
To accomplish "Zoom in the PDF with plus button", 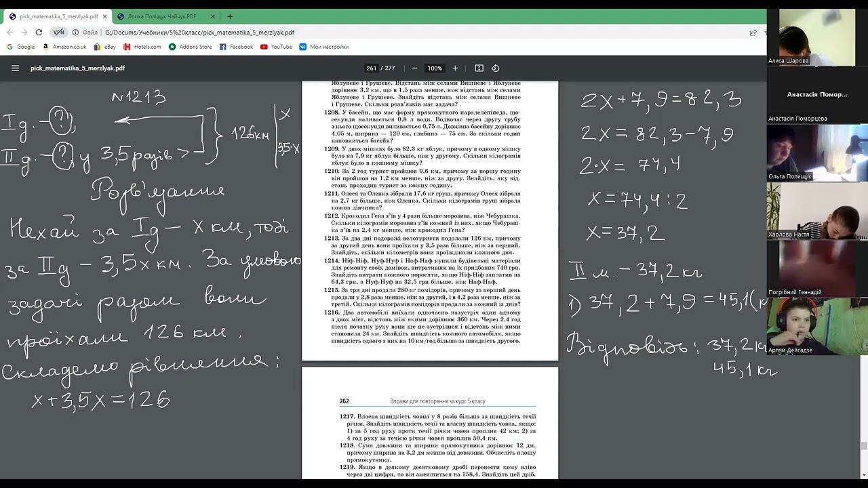I will 455,68.
